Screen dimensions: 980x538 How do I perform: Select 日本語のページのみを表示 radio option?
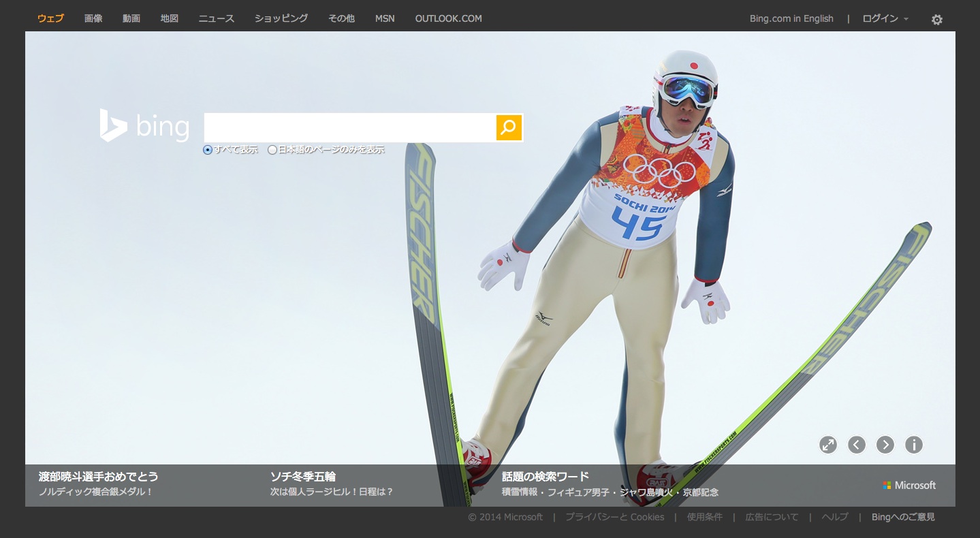[272, 150]
